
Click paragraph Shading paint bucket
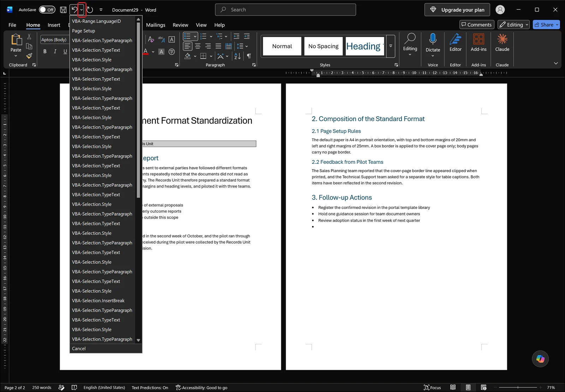pyautogui.click(x=188, y=56)
